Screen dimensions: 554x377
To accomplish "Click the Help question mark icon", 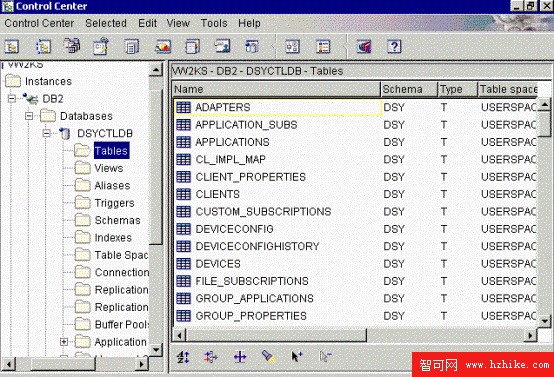I will (x=394, y=47).
